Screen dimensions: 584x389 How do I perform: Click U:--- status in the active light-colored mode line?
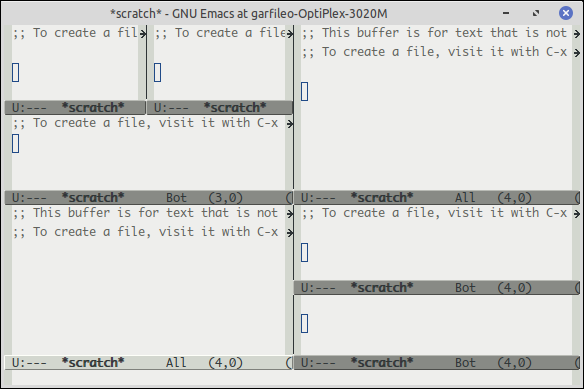pyautogui.click(x=29, y=363)
